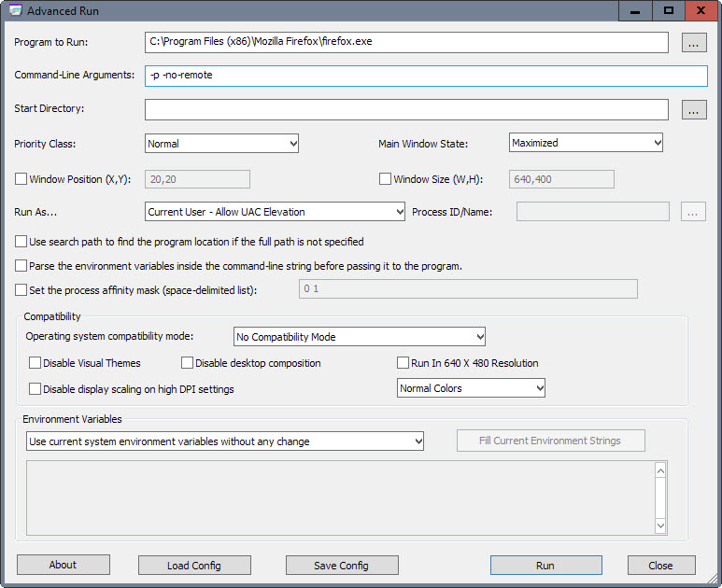Toggle Disable Visual Themes checkbox
Viewport: 722px width, 588px height.
pyautogui.click(x=35, y=363)
